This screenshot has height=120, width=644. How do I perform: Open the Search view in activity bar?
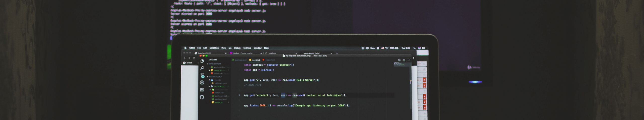click(x=202, y=68)
